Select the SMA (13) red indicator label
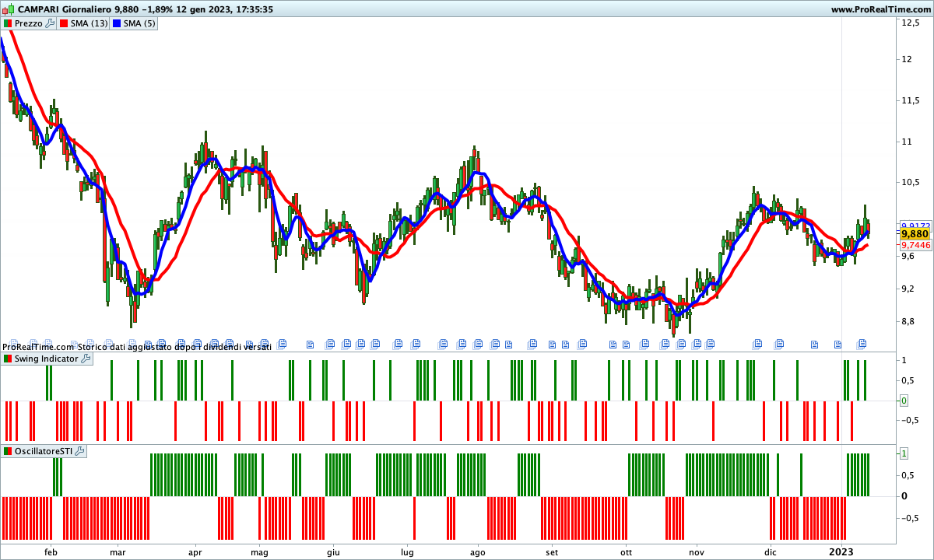Screen dimensions: 934x560 click(89, 23)
